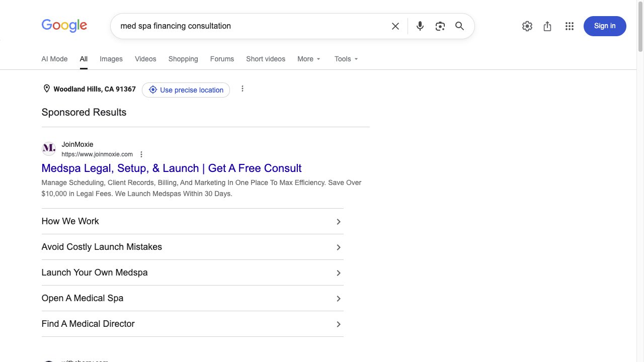This screenshot has width=644, height=362.
Task: Open three-dot menu beside precise location
Action: pyautogui.click(x=243, y=89)
